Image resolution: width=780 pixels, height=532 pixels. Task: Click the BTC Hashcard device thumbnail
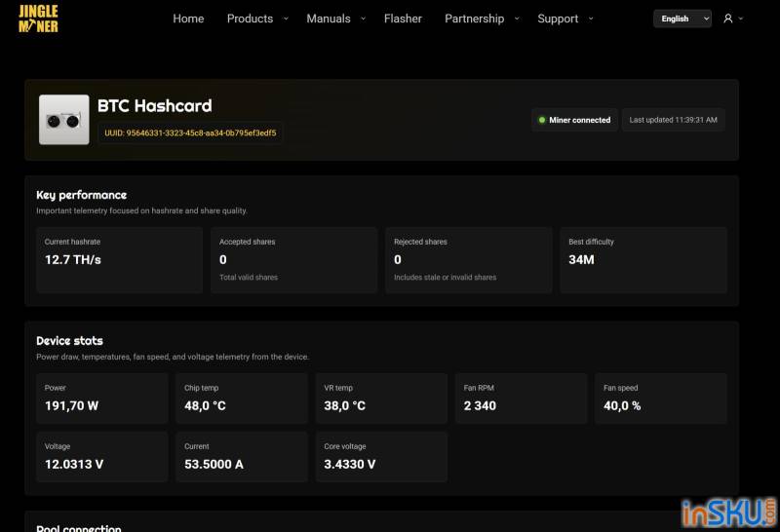[64, 120]
